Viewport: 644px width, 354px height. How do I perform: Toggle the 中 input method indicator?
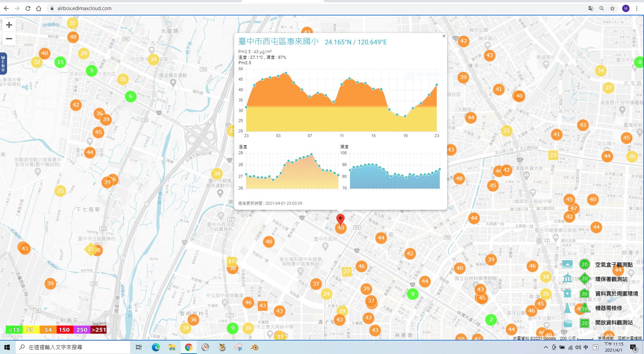(x=586, y=347)
